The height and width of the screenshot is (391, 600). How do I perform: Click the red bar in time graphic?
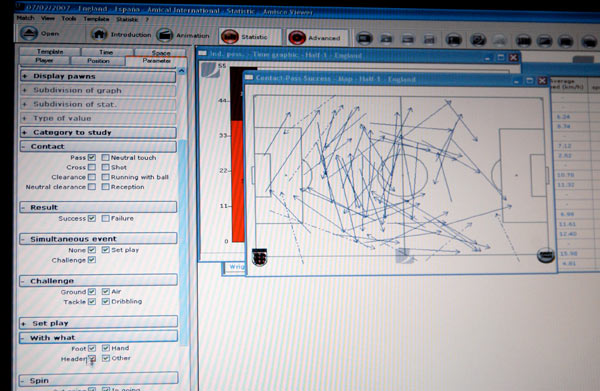click(x=238, y=181)
